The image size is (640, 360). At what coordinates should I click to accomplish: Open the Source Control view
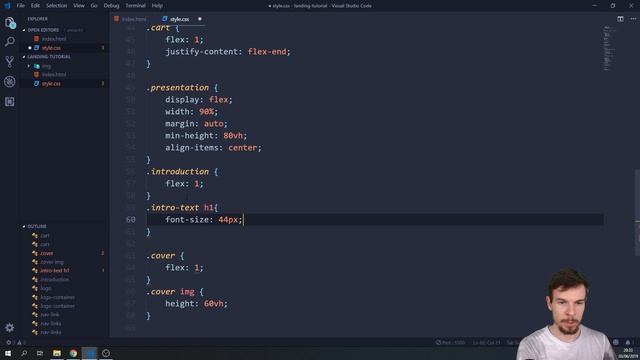10,62
